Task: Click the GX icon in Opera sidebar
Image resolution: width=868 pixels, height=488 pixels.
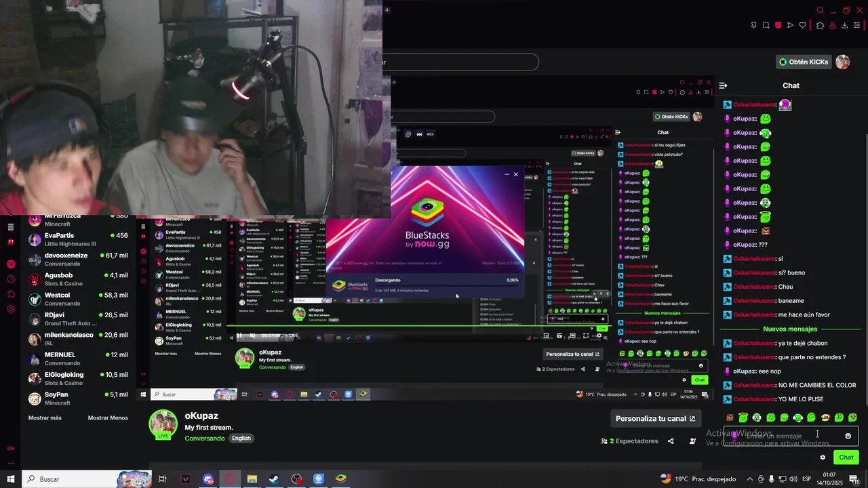Action: click(11, 448)
